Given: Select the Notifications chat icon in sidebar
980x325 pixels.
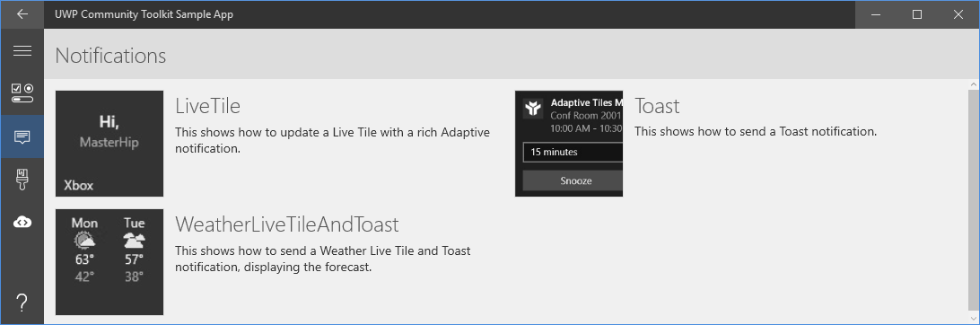Looking at the screenshot, I should click(22, 136).
